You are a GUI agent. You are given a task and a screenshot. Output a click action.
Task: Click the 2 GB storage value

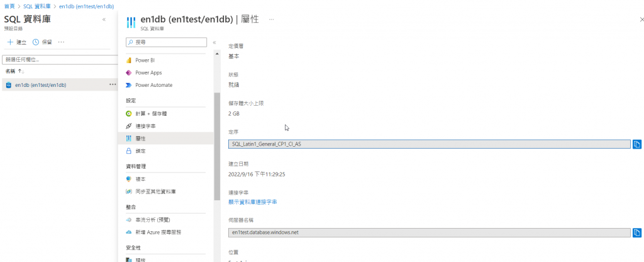tap(234, 113)
